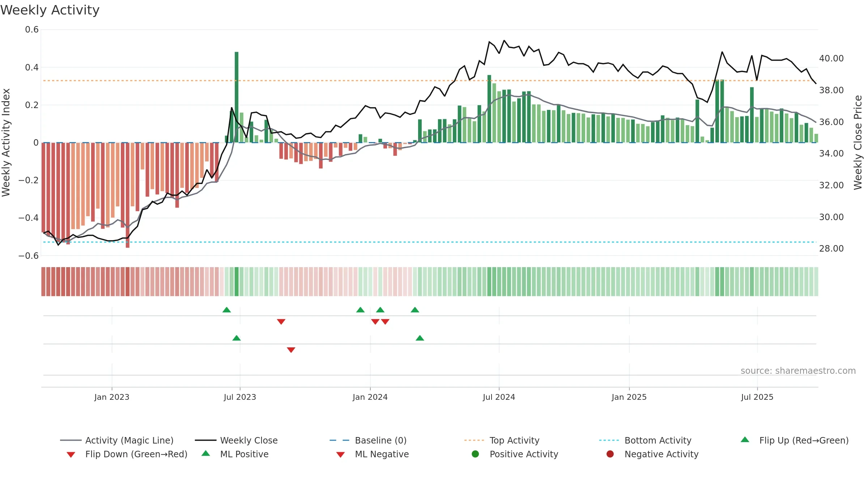Image resolution: width=868 pixels, height=488 pixels.
Task: Click the 0.6 activity index tick label
Action: pos(32,30)
